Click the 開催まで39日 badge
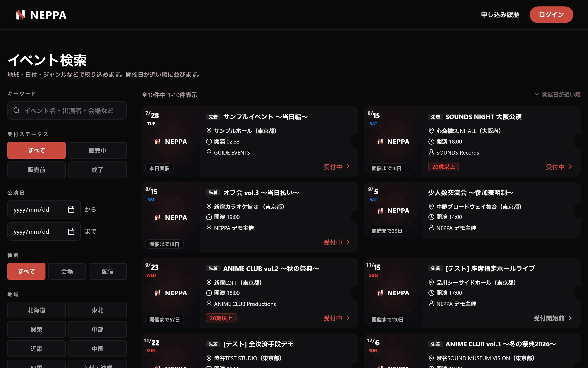This screenshot has height=368, width=588. coord(387,231)
